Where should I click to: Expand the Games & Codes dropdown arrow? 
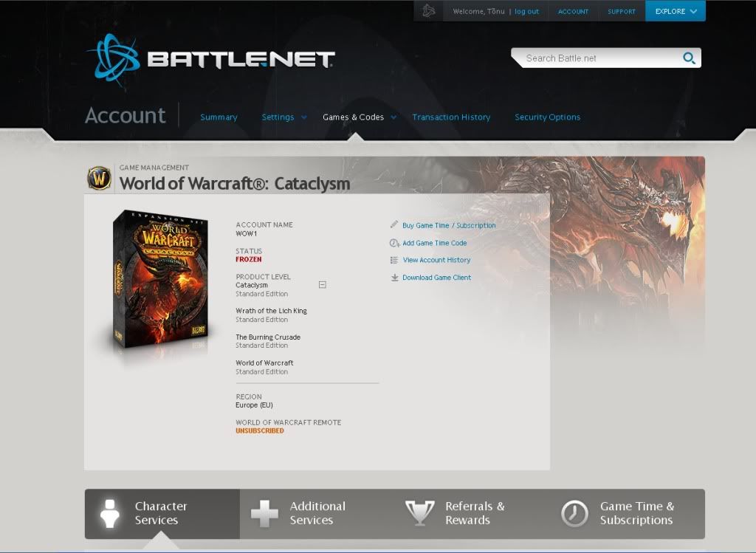(394, 117)
